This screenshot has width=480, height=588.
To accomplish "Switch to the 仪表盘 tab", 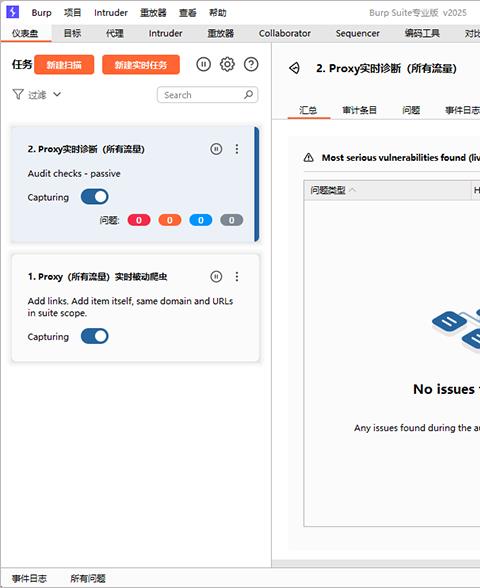I will click(25, 33).
